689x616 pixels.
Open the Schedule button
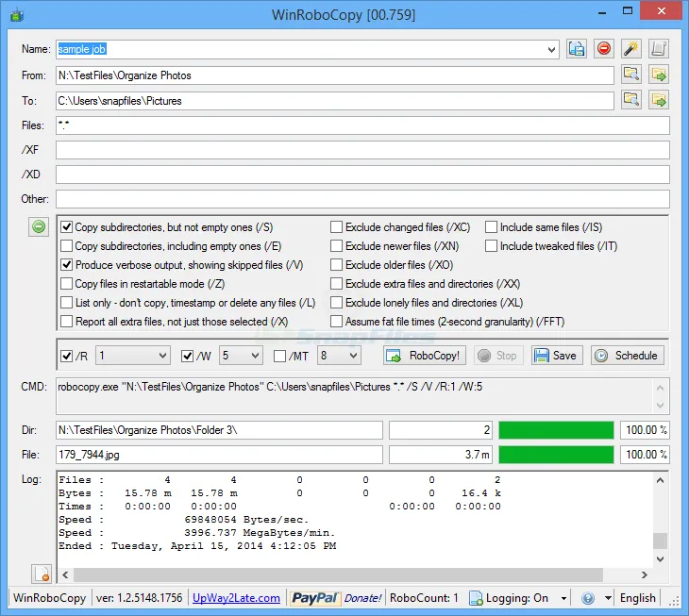point(627,356)
